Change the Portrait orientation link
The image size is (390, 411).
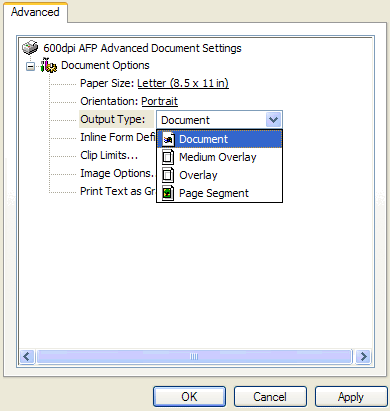tap(159, 101)
